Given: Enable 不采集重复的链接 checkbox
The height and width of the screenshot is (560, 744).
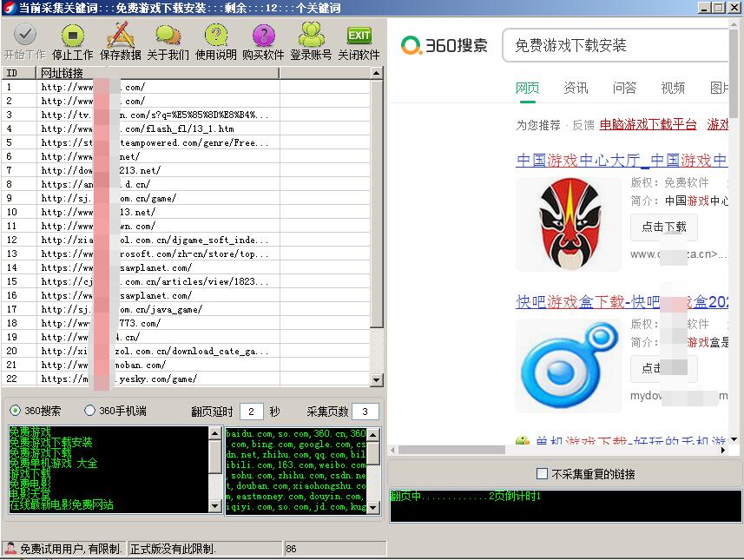Looking at the screenshot, I should click(x=543, y=474).
